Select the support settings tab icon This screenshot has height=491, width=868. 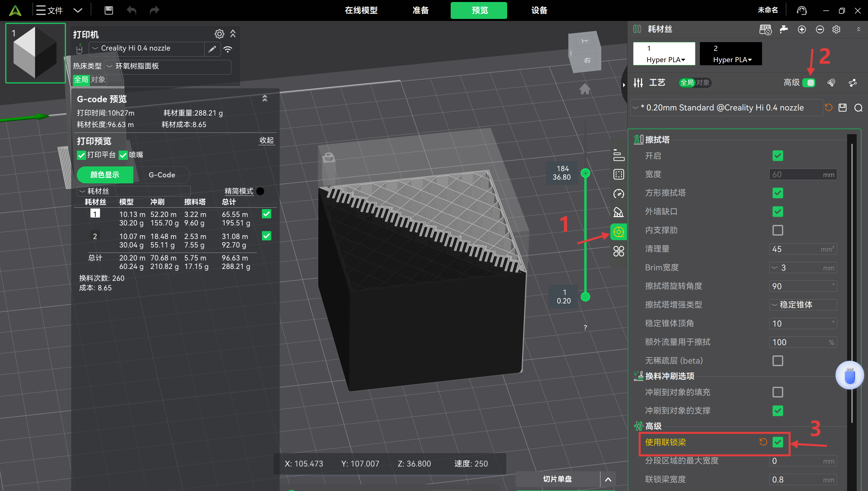point(619,212)
